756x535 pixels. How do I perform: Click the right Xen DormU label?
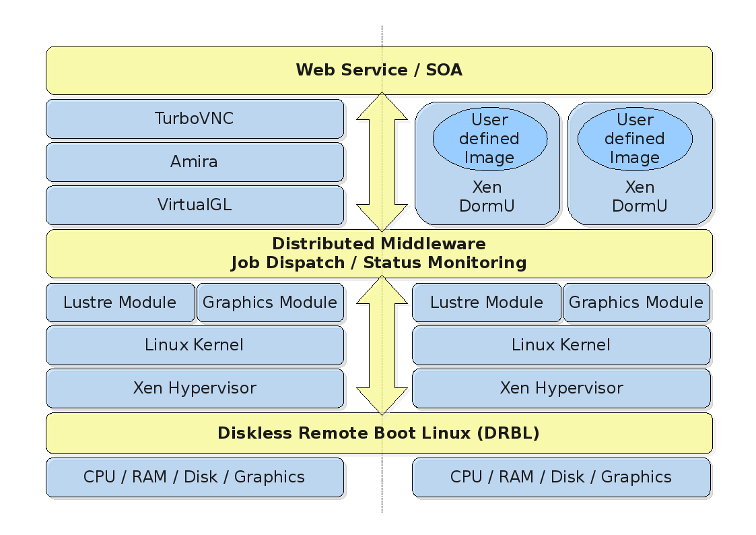[640, 197]
